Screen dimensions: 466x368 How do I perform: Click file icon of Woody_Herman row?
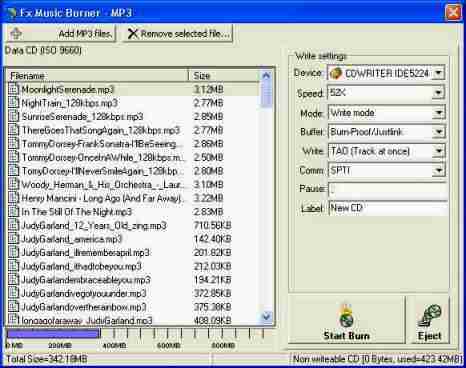(x=14, y=184)
